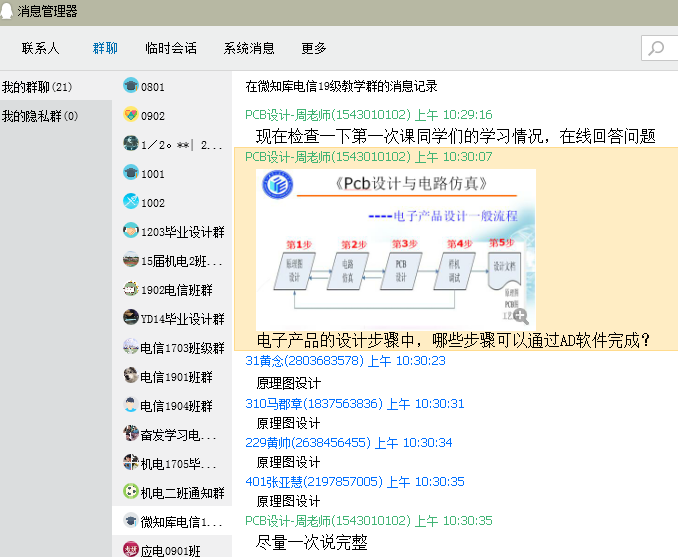Click the 1002 group avatar icon
The image size is (678, 557).
coord(130,202)
